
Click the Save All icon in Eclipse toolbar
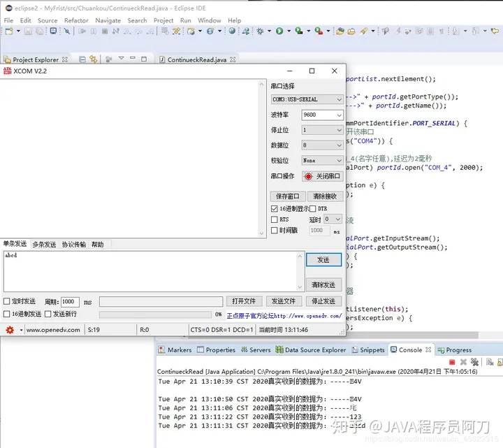[39, 31]
